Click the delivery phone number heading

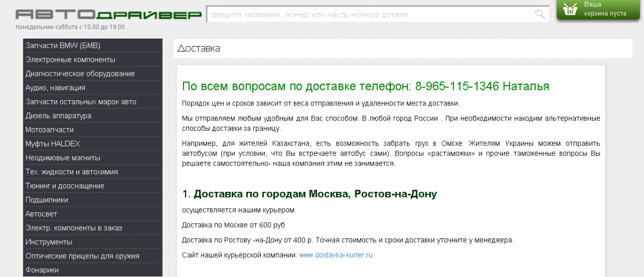[x=365, y=86]
